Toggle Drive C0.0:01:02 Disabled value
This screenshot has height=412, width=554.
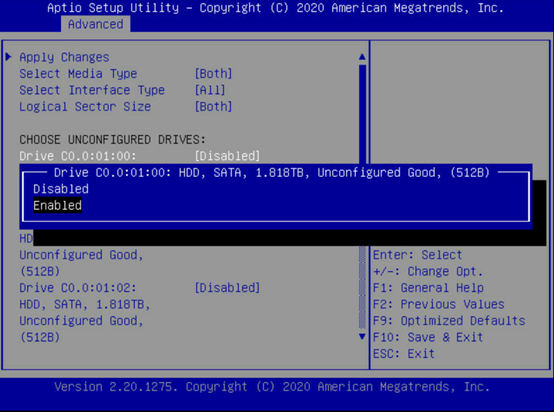pyautogui.click(x=228, y=288)
